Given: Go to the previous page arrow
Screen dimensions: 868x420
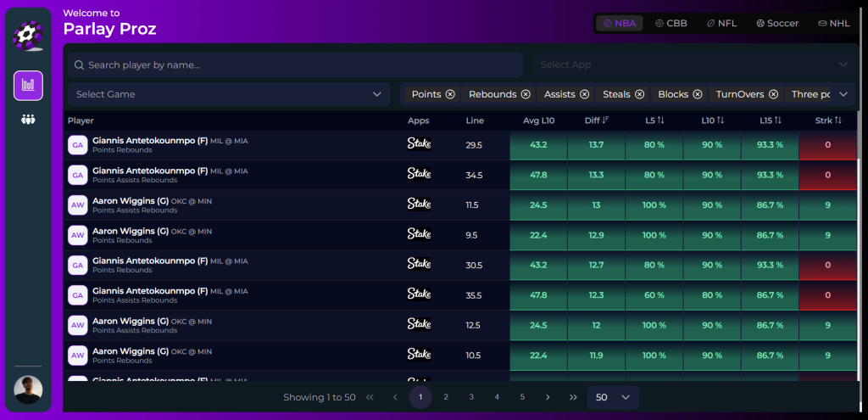Looking at the screenshot, I should click(x=395, y=397).
